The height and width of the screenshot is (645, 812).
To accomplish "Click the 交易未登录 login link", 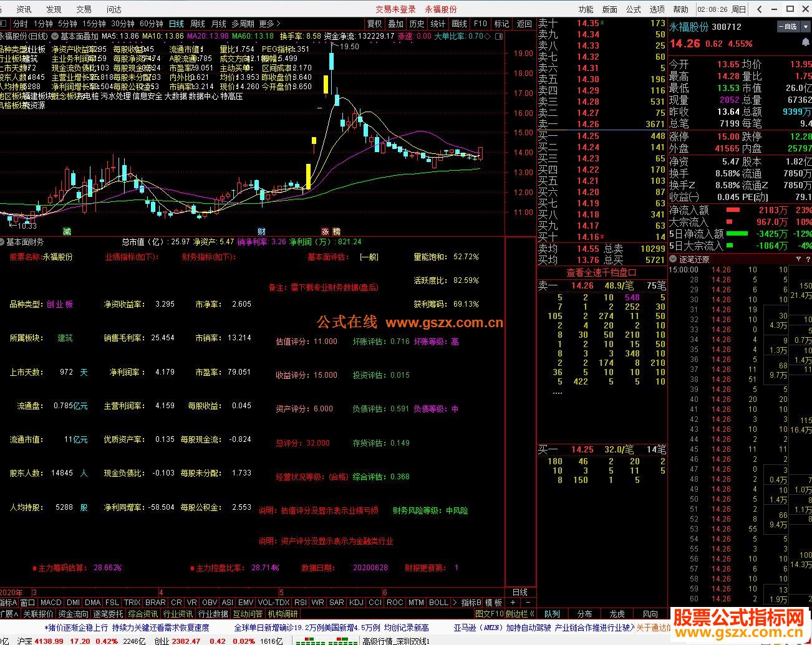I will coord(395,9).
